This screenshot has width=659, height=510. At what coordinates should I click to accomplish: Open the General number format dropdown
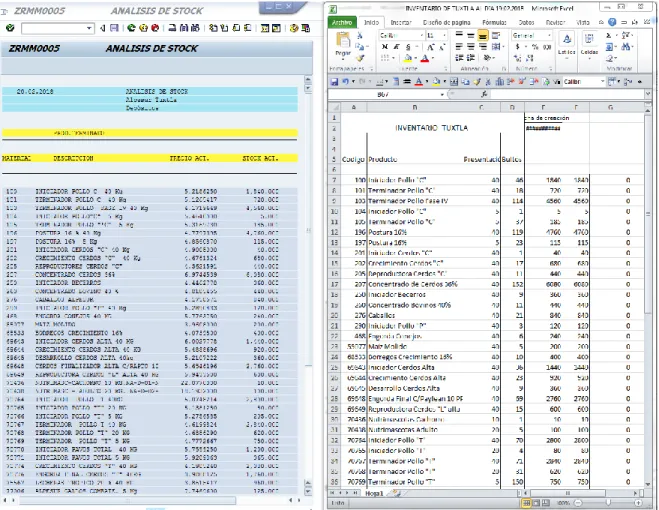tap(549, 36)
